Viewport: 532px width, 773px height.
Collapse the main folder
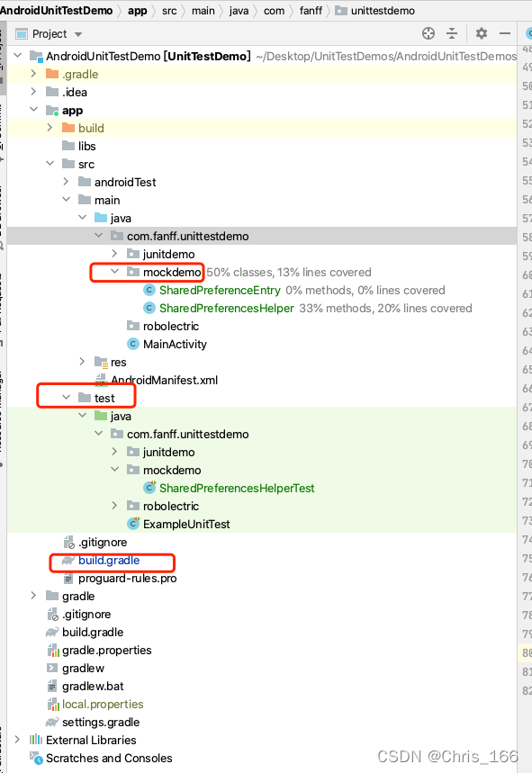click(x=66, y=199)
